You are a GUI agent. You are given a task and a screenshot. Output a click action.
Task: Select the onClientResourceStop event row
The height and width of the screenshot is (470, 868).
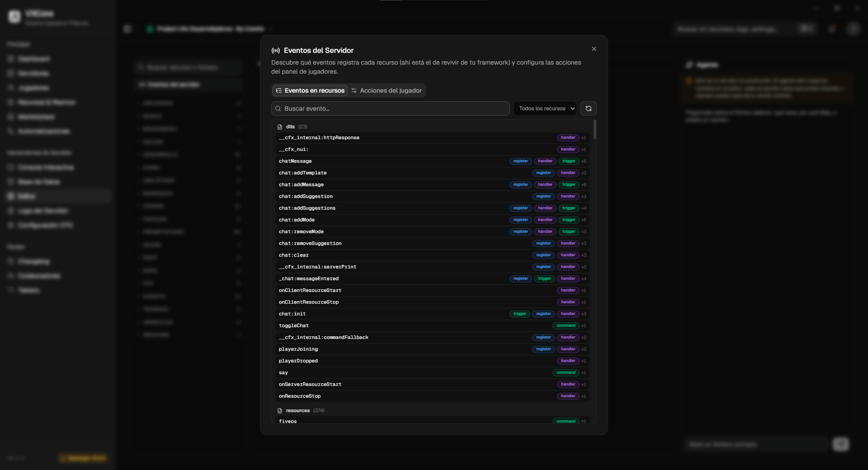pyautogui.click(x=433, y=302)
